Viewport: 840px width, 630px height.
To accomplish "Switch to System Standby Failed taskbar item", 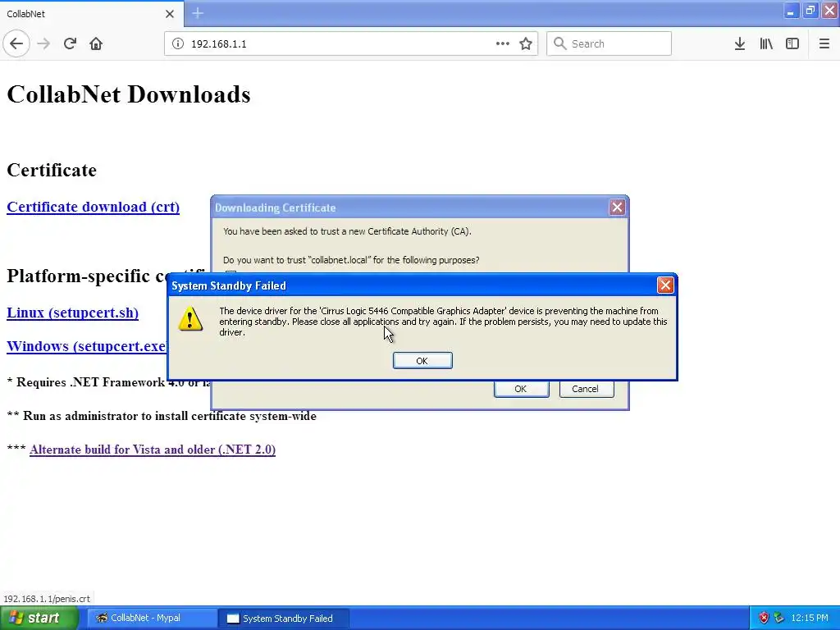I will coord(284,619).
